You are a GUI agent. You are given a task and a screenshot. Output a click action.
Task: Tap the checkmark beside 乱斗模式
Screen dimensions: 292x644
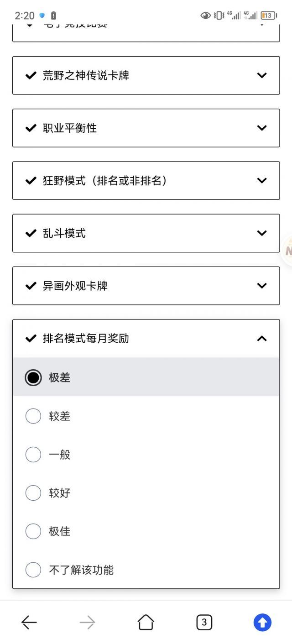coord(31,233)
